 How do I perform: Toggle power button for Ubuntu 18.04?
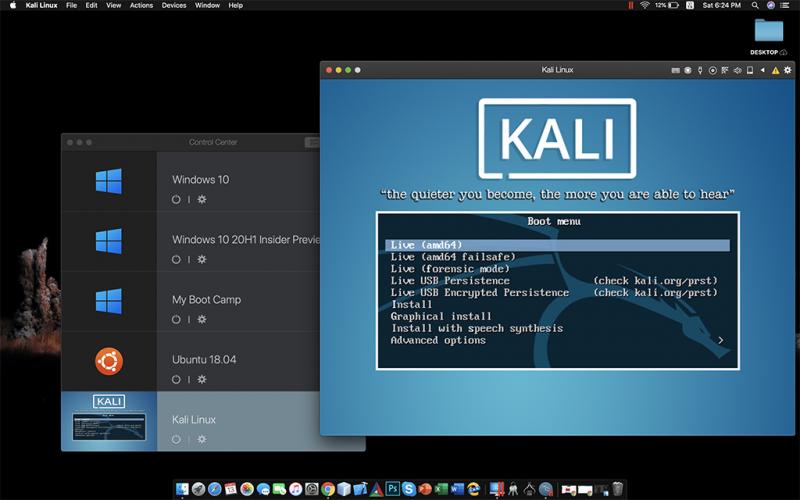[176, 379]
